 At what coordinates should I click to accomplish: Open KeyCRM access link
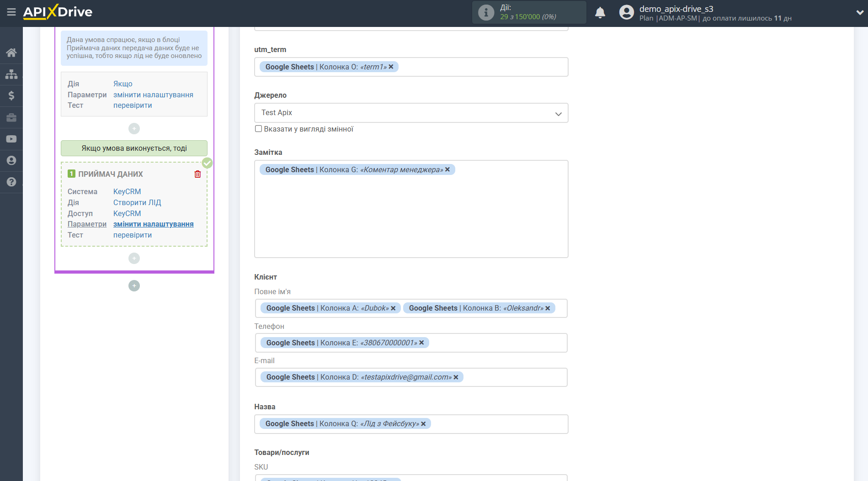tap(127, 213)
